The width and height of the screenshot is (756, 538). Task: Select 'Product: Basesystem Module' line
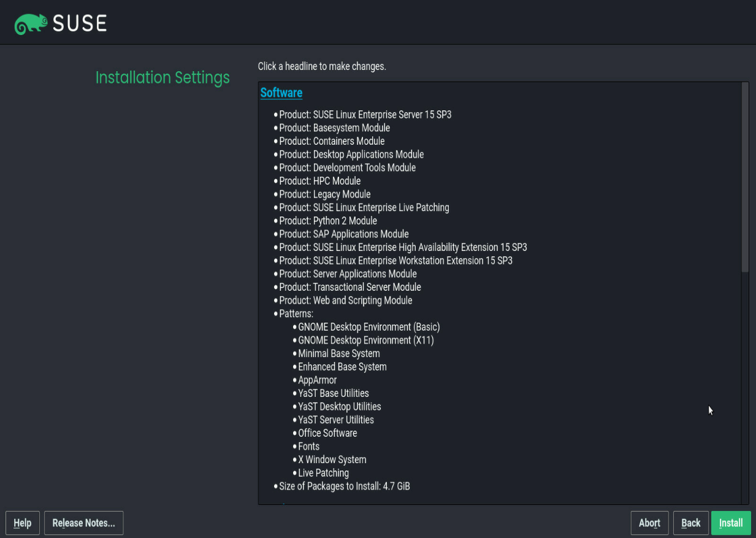(335, 128)
